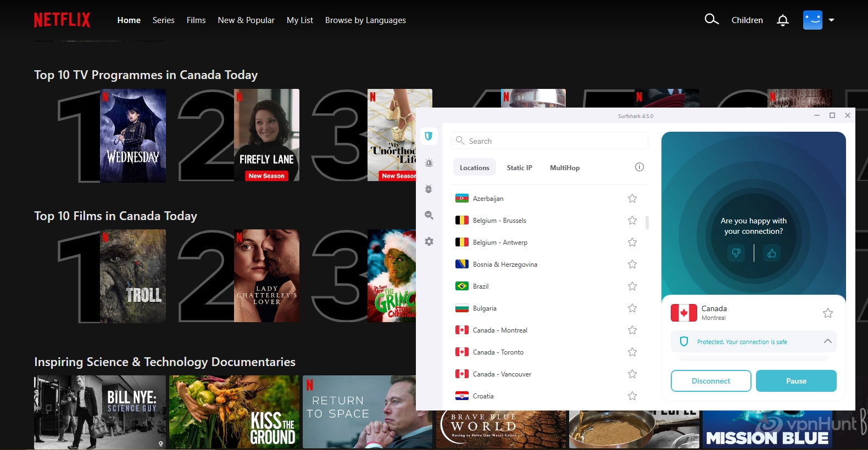Favorite Belgium - Brussels star
The image size is (868, 450).
(632, 220)
